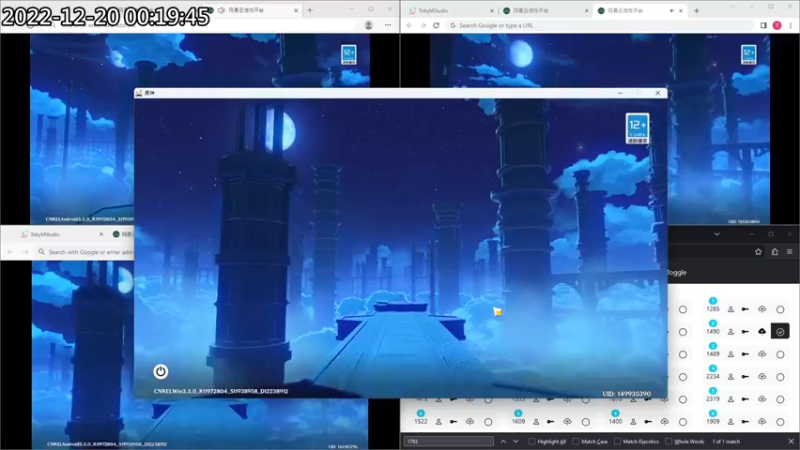Open the Firefox extensions icon

click(774, 252)
